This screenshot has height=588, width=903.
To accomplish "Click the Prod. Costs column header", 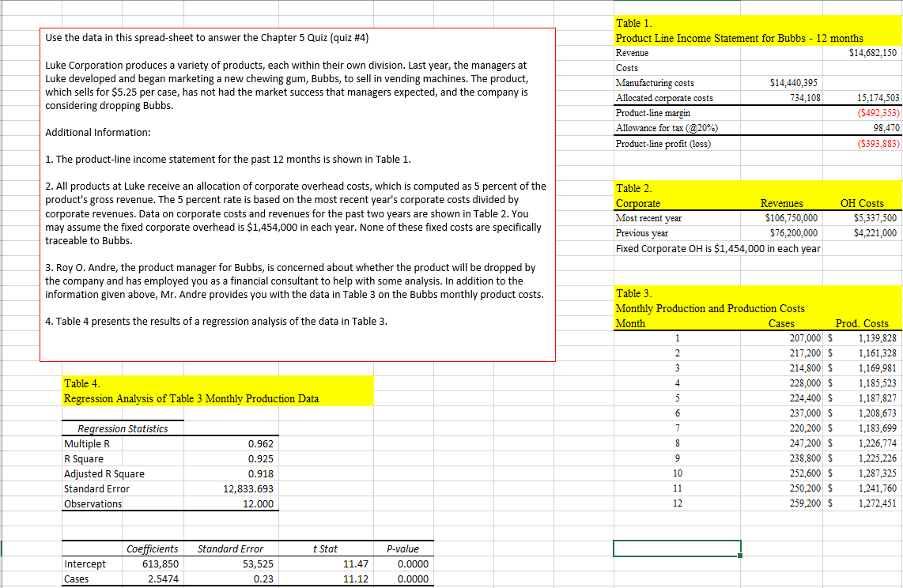I will click(863, 323).
